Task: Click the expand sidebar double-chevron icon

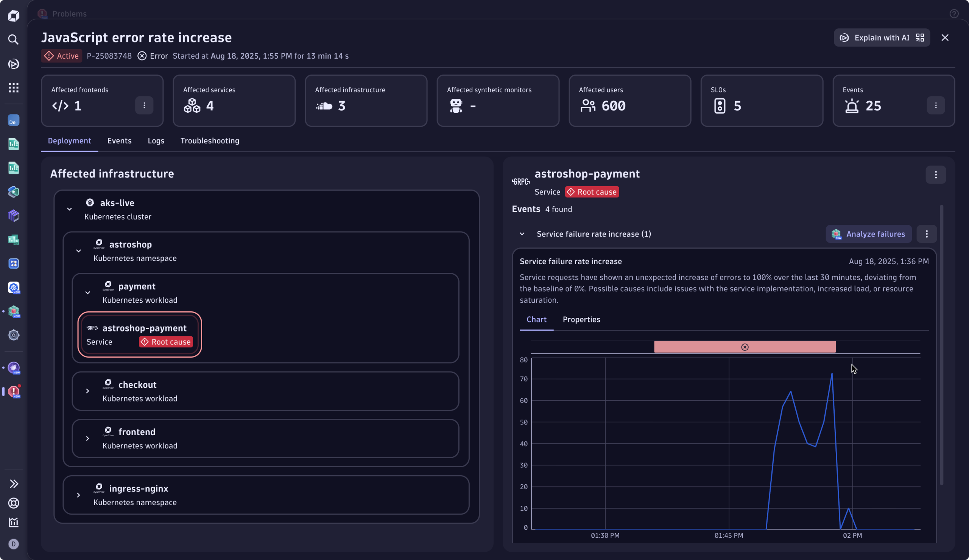Action: click(14, 484)
